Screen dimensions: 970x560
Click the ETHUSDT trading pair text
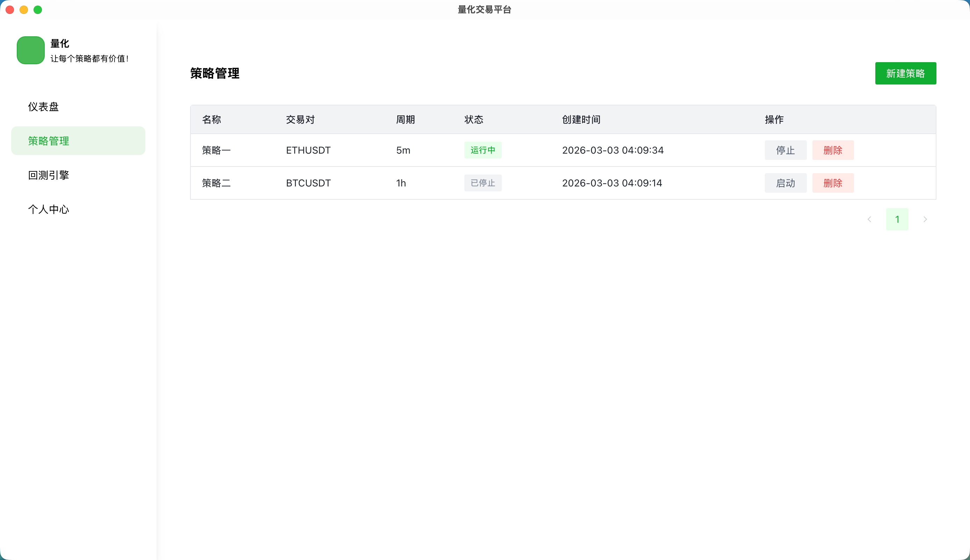308,150
